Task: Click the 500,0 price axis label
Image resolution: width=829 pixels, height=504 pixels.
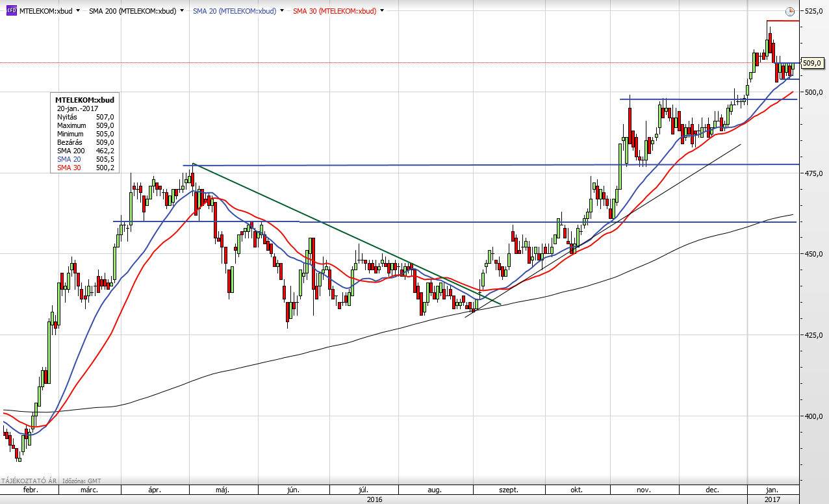Action: pos(814,92)
